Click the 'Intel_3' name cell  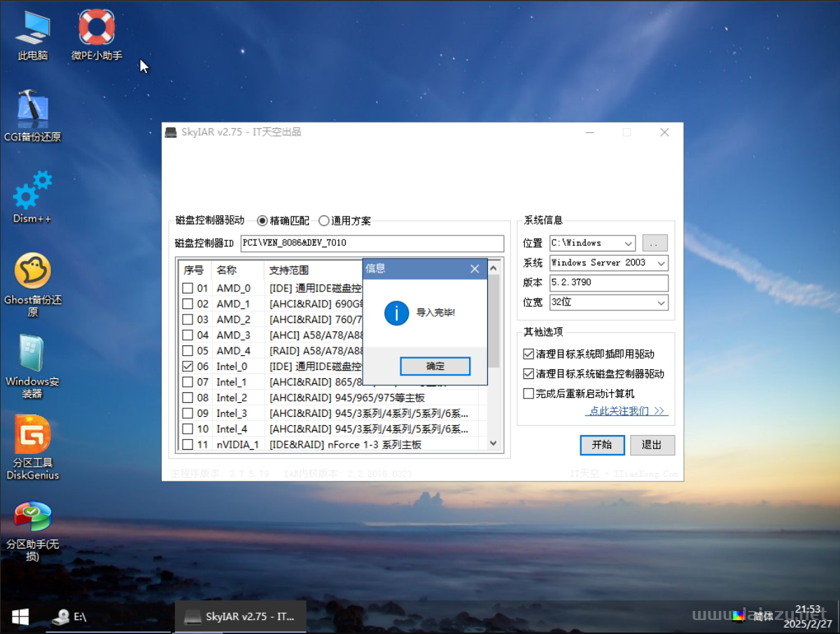point(232,413)
